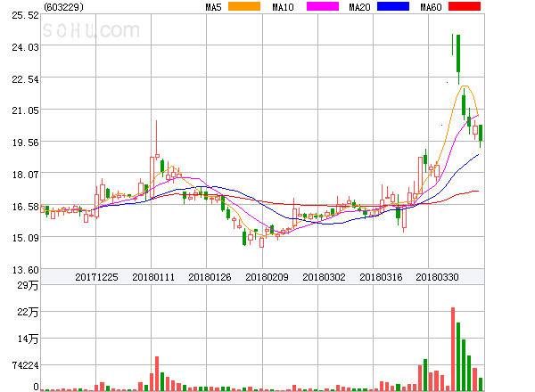Click the magenta MA10 legend swatch
Image resolution: width=535 pixels, height=392 pixels.
coord(323,6)
